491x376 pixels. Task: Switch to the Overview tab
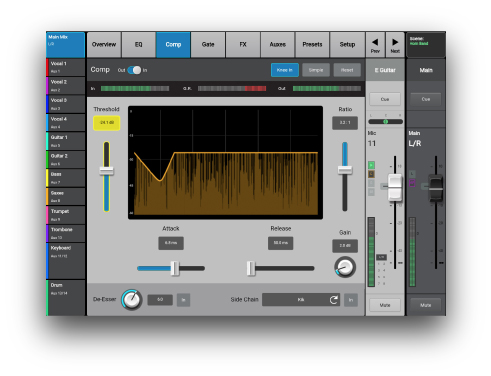click(104, 45)
